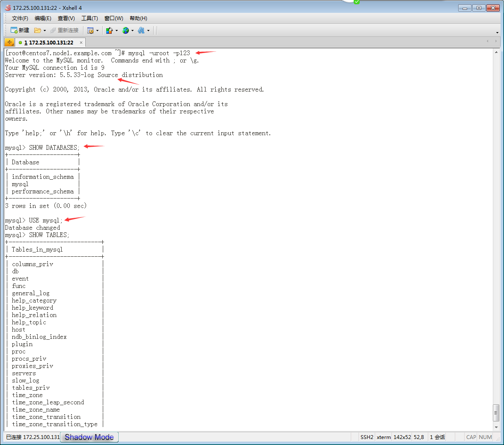504x445 pixels.
Task: Expand the color scheme dropdown arrow
Action: [x=116, y=30]
